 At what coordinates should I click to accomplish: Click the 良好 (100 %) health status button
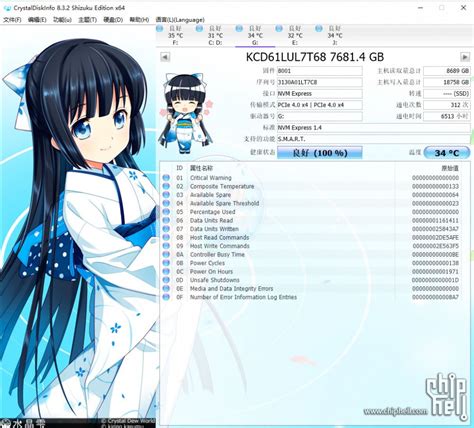[x=320, y=153]
